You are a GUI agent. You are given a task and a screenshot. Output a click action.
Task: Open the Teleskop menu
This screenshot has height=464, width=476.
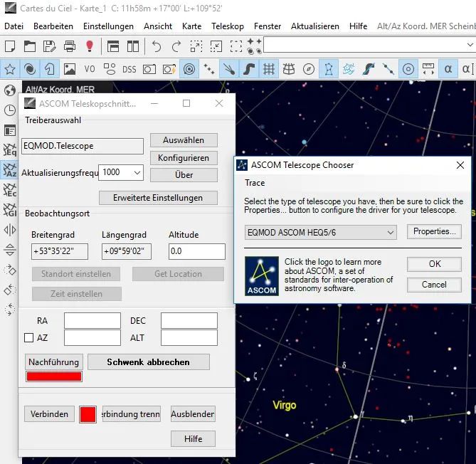coord(227,26)
